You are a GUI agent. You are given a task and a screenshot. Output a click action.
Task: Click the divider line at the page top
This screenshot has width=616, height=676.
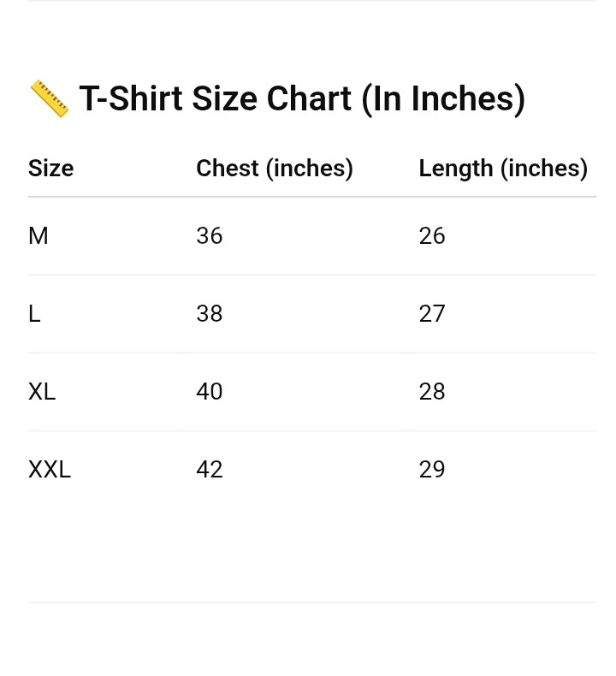click(311, 1)
